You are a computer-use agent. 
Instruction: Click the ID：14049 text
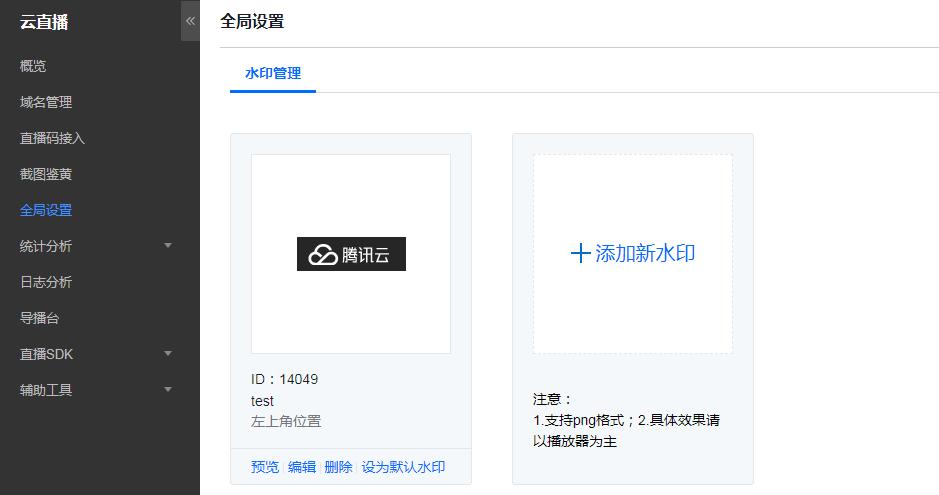click(284, 379)
